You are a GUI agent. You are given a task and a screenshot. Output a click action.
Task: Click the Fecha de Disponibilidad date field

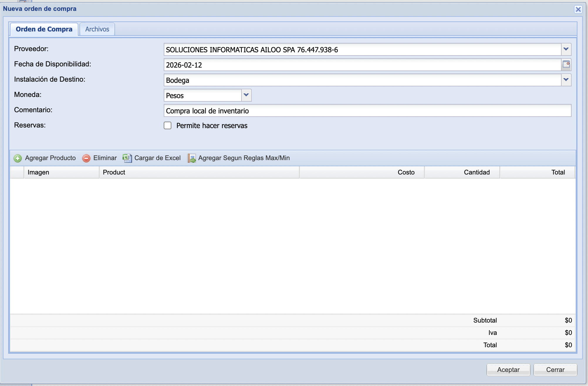(x=362, y=65)
